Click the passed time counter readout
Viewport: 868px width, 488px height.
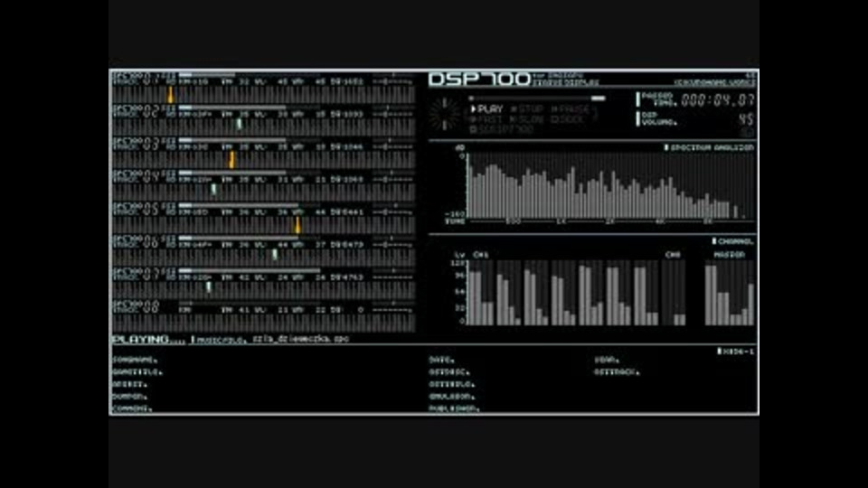point(717,100)
